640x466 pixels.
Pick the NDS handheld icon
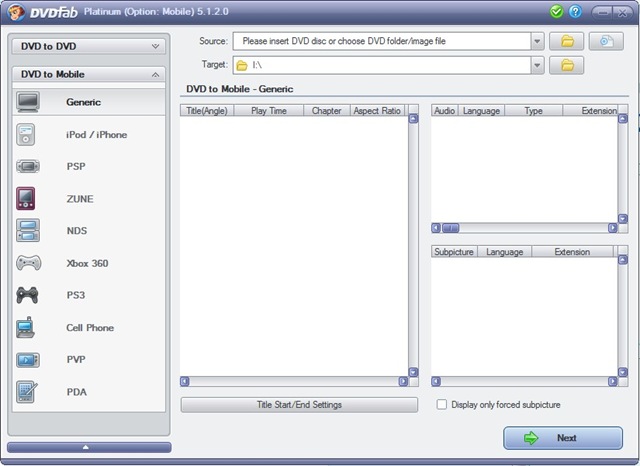point(28,231)
